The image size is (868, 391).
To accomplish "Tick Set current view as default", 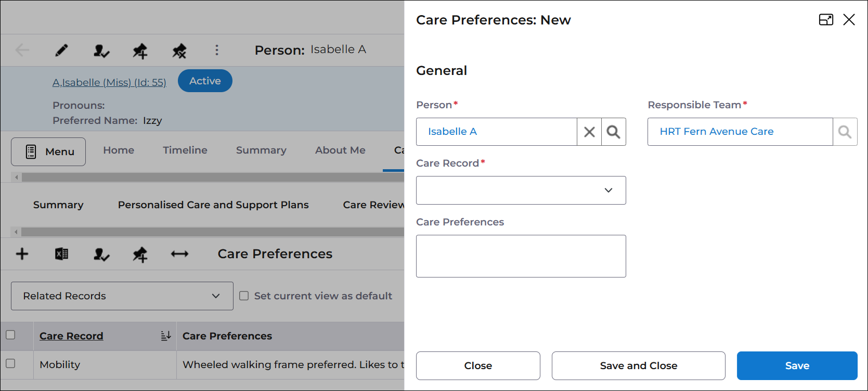I will click(244, 296).
